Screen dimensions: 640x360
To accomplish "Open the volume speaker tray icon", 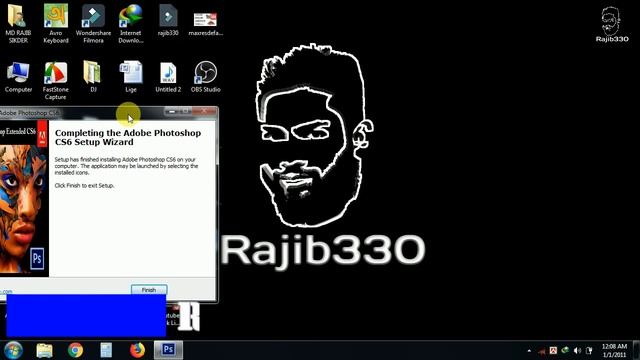I will [577, 351].
